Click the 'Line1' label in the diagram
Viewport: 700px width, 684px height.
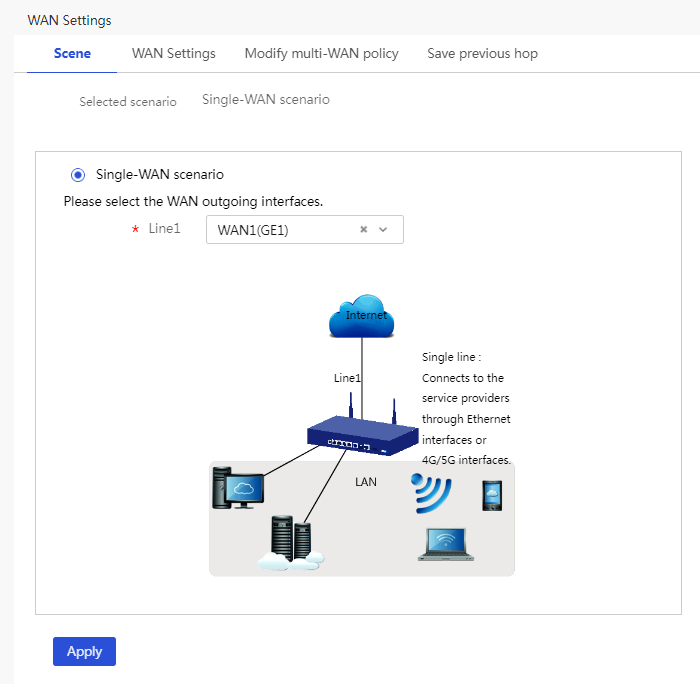point(347,378)
